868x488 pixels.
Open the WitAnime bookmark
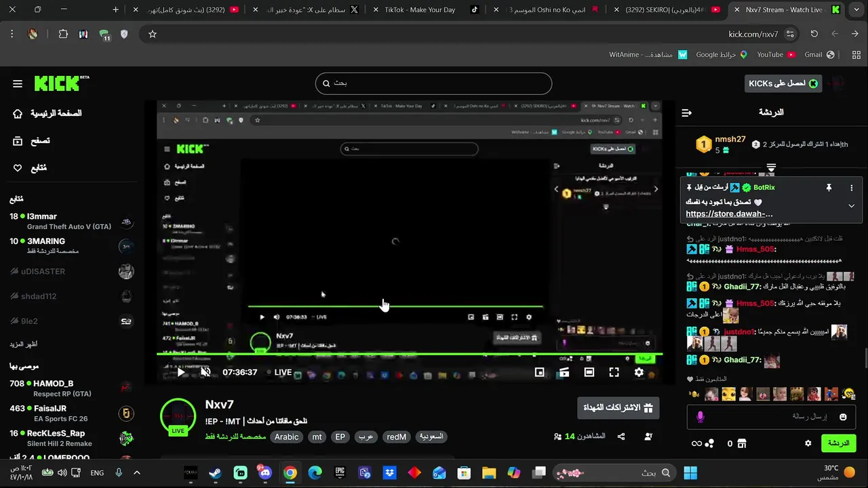click(x=648, y=54)
